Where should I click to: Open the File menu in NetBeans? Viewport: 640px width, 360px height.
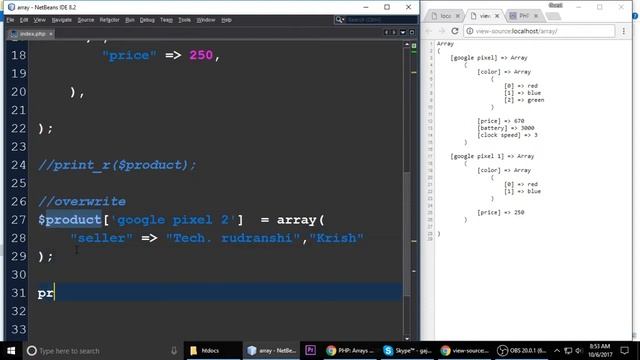pos(10,20)
